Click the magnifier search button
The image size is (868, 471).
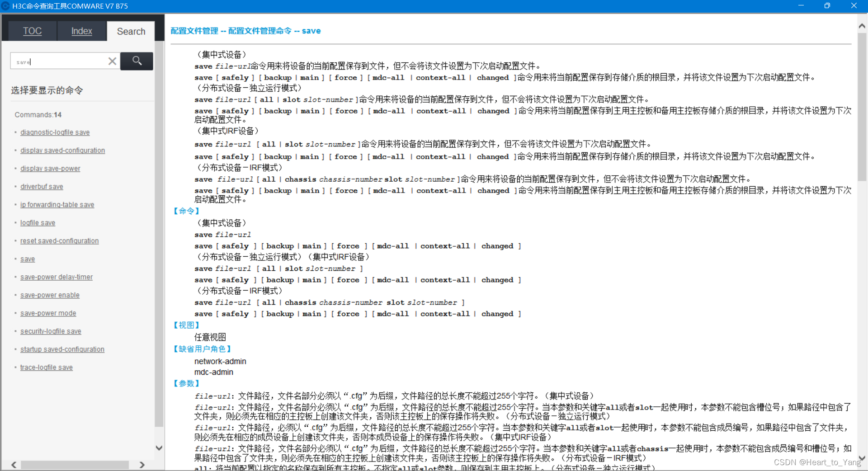click(x=137, y=61)
